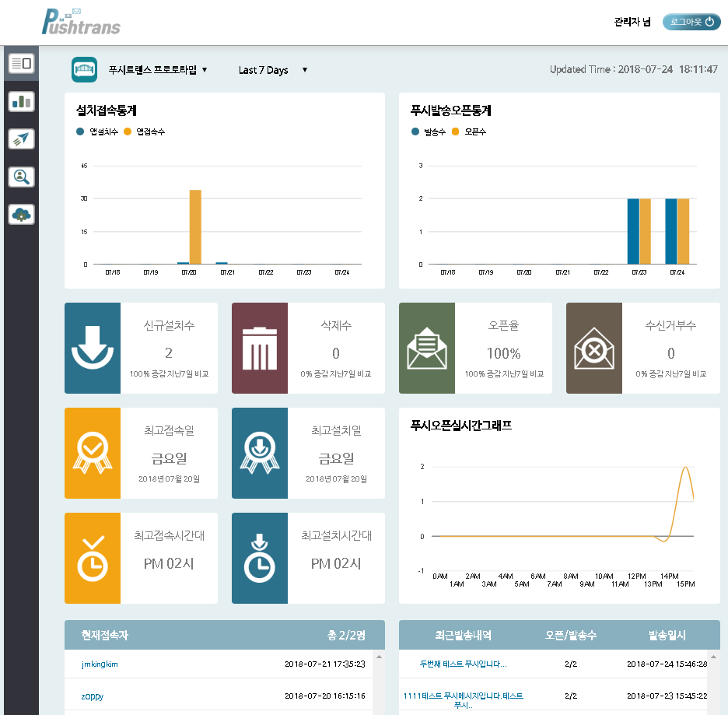
Task: Click the 오픈/발송수 column header
Action: point(571,635)
